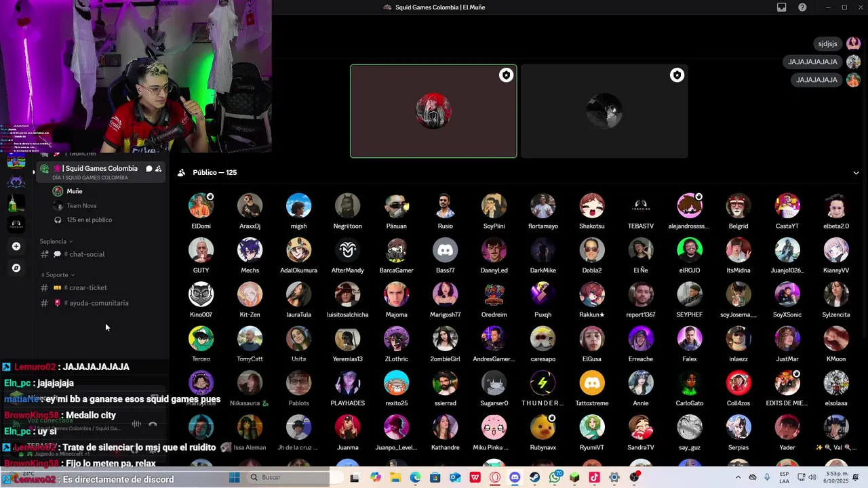Collapse the Soporte channel category
The width and height of the screenshot is (868, 488).
[57, 275]
